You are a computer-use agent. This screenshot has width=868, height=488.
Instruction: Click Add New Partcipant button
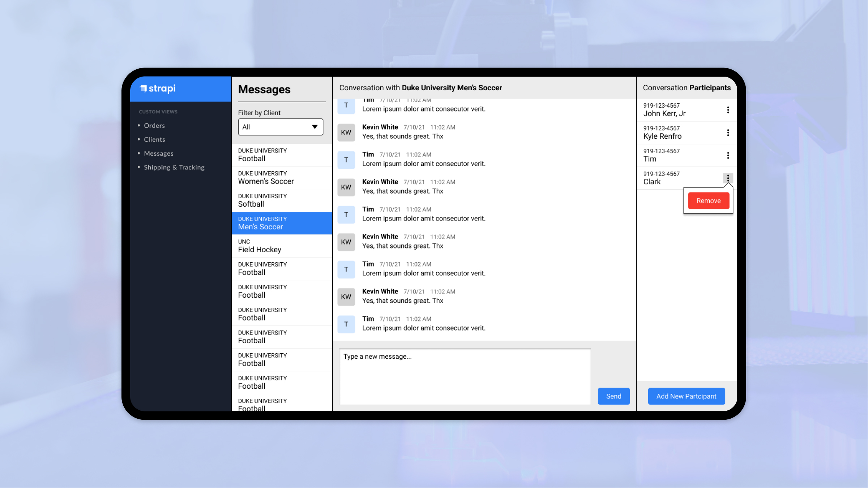(x=686, y=396)
